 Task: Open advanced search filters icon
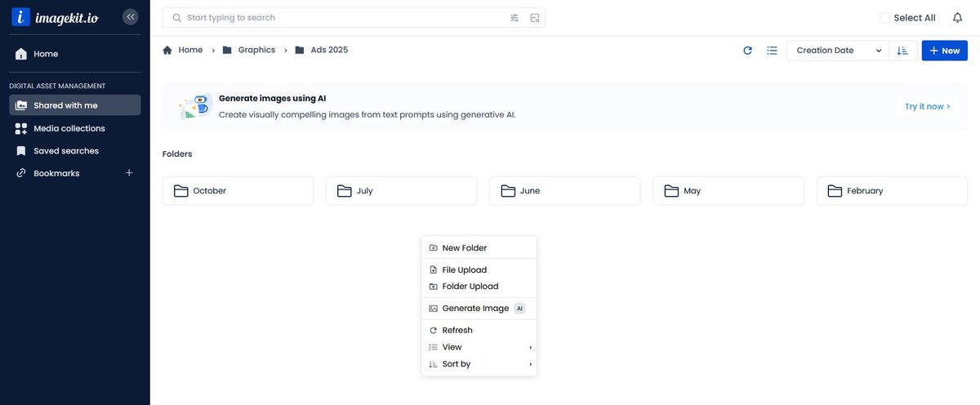(x=514, y=18)
